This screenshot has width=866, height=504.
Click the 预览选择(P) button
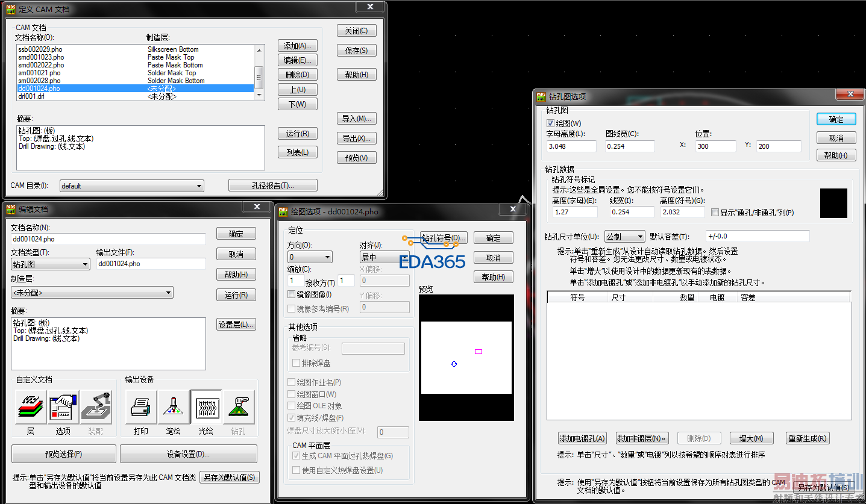click(x=64, y=453)
